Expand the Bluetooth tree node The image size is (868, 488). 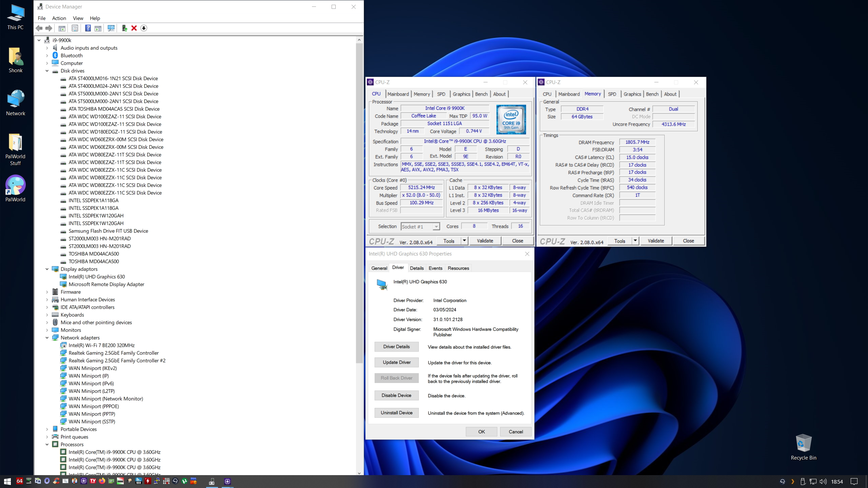point(47,56)
